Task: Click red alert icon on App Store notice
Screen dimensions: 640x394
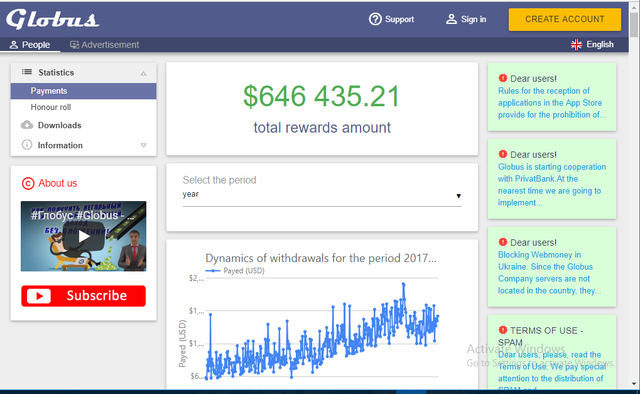Action: point(502,78)
